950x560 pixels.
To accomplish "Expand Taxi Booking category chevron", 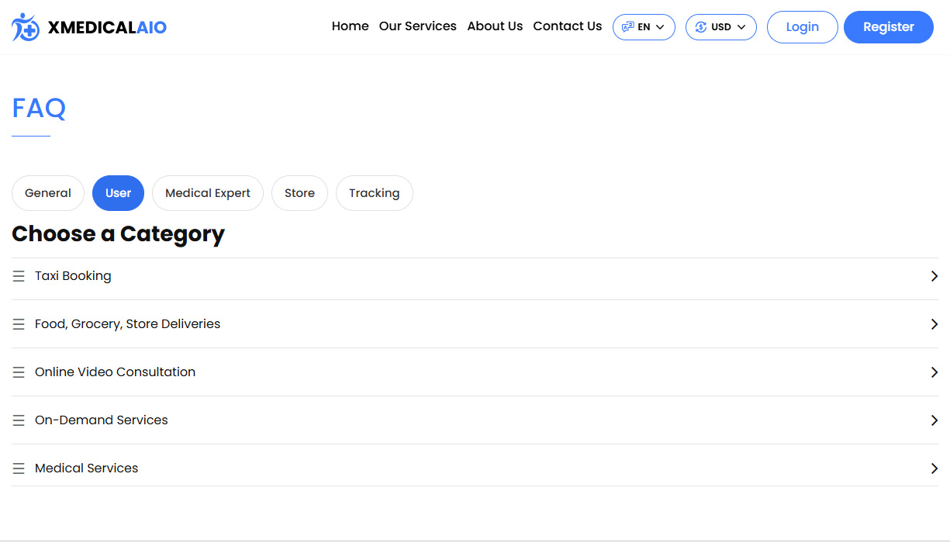I will (934, 276).
